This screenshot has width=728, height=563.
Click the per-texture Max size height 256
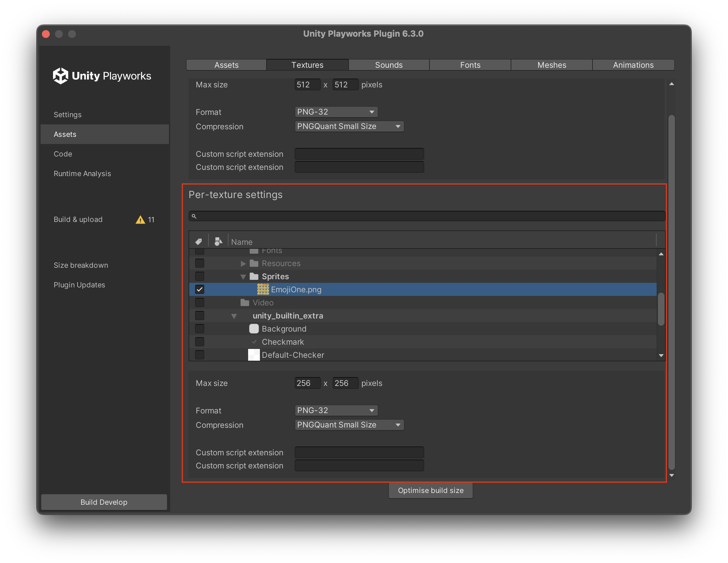tap(345, 383)
